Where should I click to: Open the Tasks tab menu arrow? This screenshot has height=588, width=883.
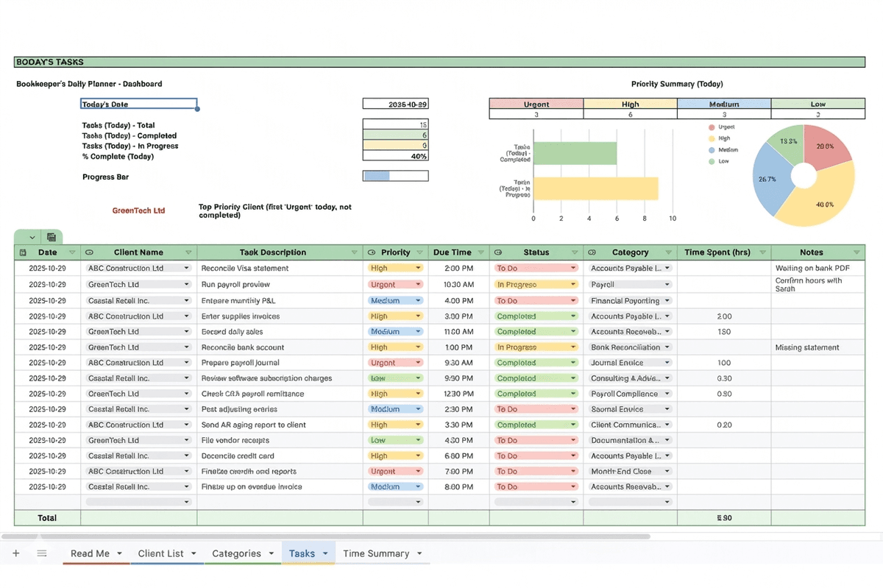(x=326, y=553)
